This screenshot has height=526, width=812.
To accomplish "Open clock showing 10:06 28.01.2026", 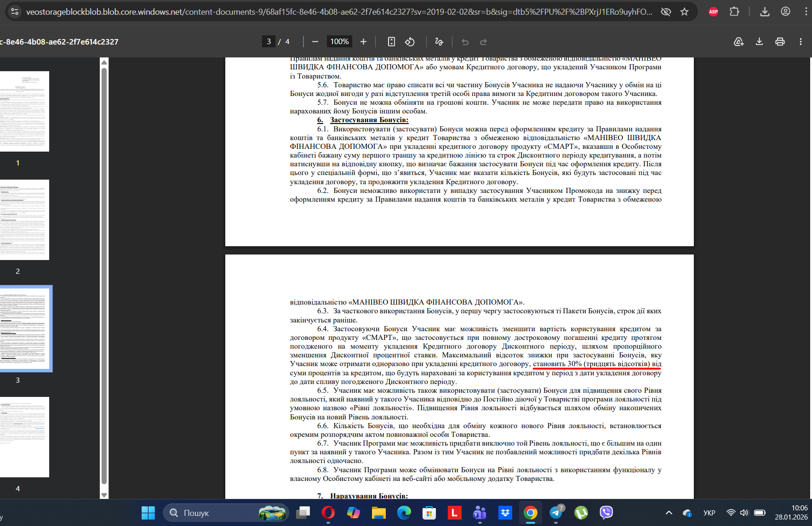I will (791, 513).
